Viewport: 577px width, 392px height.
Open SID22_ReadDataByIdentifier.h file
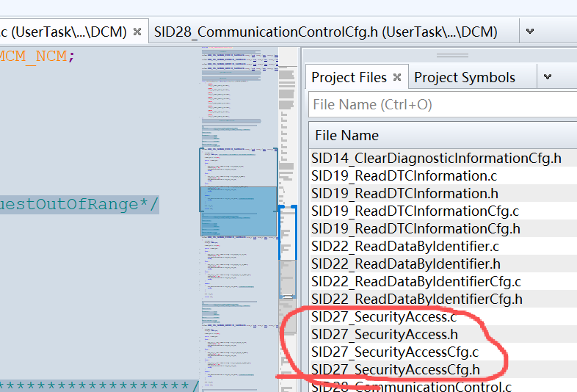tap(406, 264)
